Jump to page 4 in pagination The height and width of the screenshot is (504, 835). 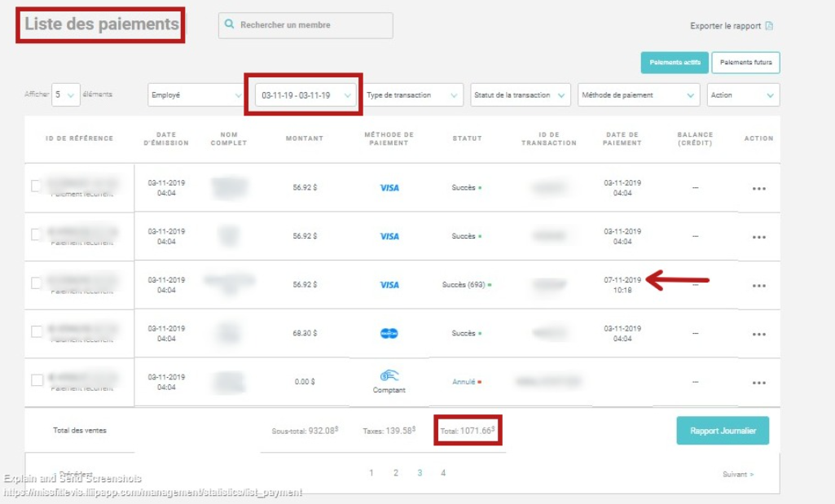click(x=443, y=473)
